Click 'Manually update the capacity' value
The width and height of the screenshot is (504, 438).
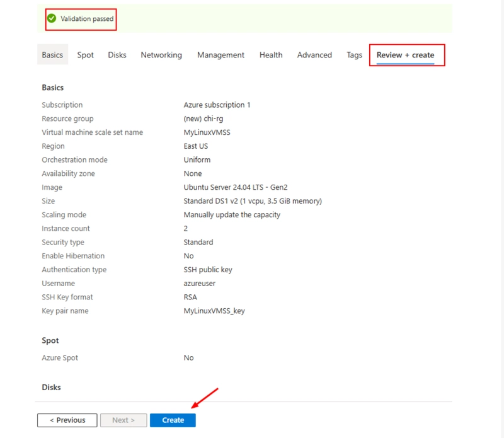coord(232,214)
